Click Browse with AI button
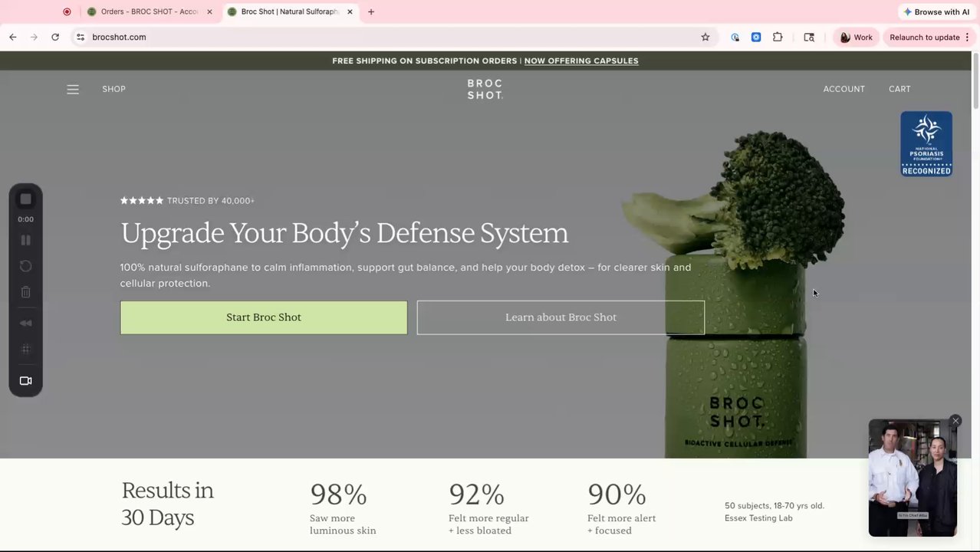This screenshot has height=552, width=980. [x=936, y=11]
